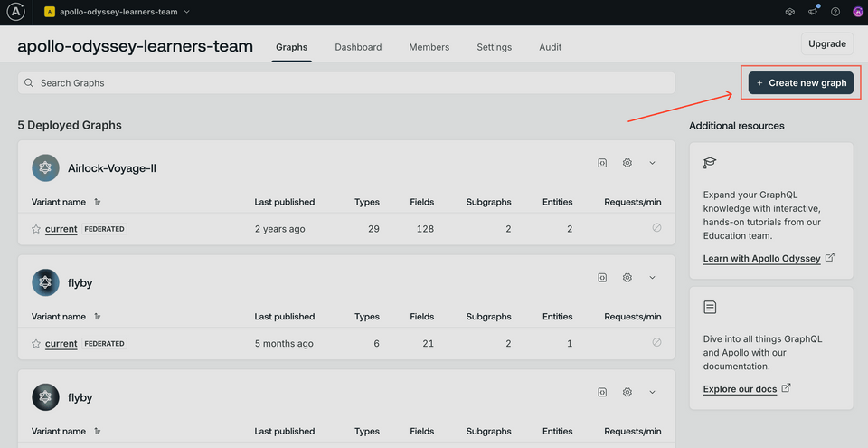The image size is (868, 448).
Task: Click the graduation cap icon
Action: 710,163
